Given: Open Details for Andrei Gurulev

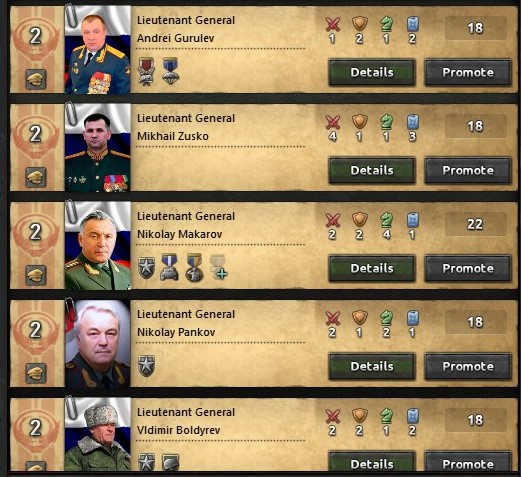Looking at the screenshot, I should coord(372,72).
